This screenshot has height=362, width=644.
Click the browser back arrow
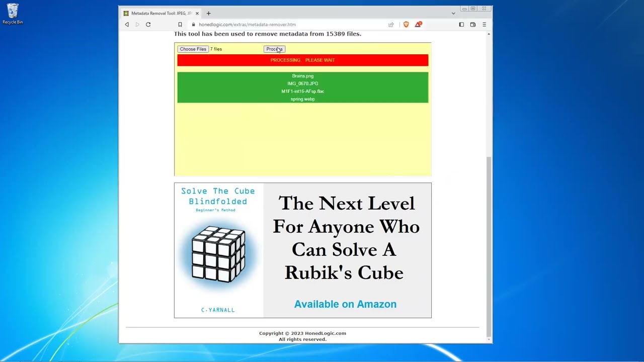coord(127,25)
